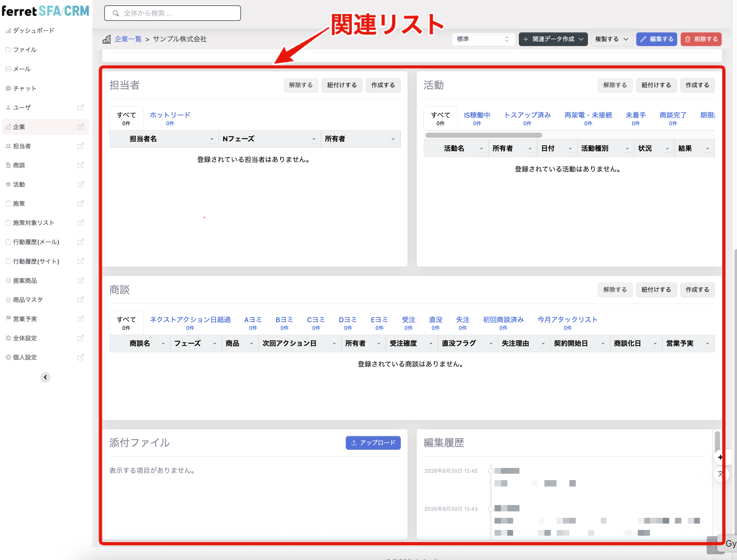
Task: Open ダッシュボード in the sidebar
Action: pyautogui.click(x=33, y=30)
